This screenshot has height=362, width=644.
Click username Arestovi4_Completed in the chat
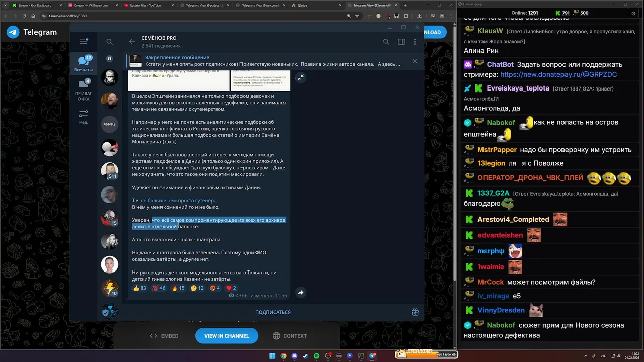click(x=513, y=220)
